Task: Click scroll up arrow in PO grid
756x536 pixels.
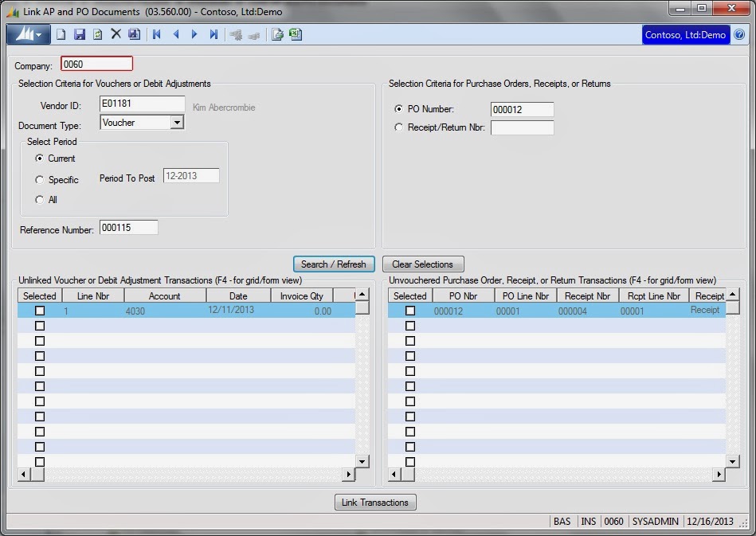Action: point(732,295)
